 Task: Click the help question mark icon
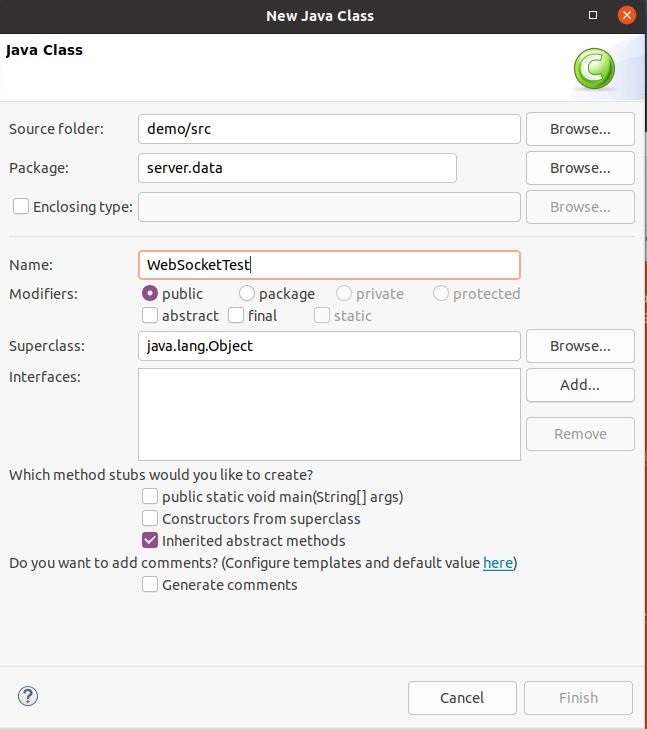[x=28, y=696]
